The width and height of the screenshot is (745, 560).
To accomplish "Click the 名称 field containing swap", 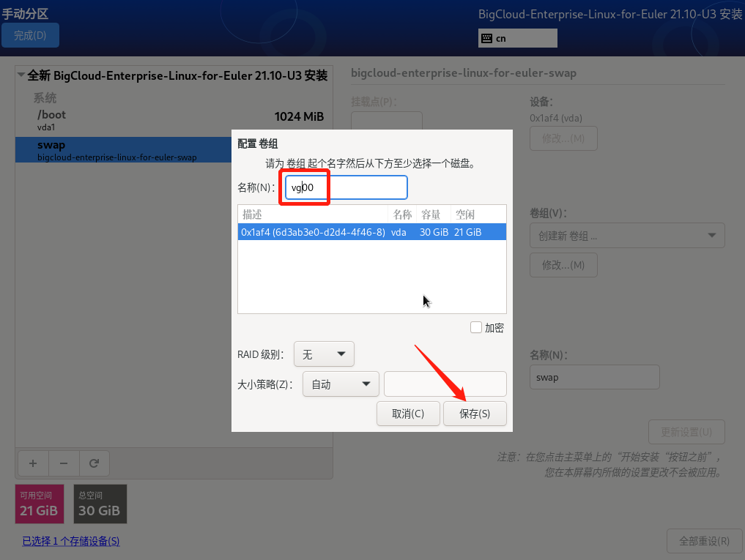I will point(594,377).
